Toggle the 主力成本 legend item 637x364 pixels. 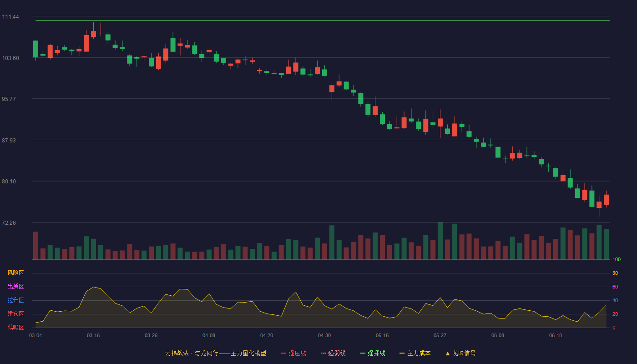click(415, 353)
